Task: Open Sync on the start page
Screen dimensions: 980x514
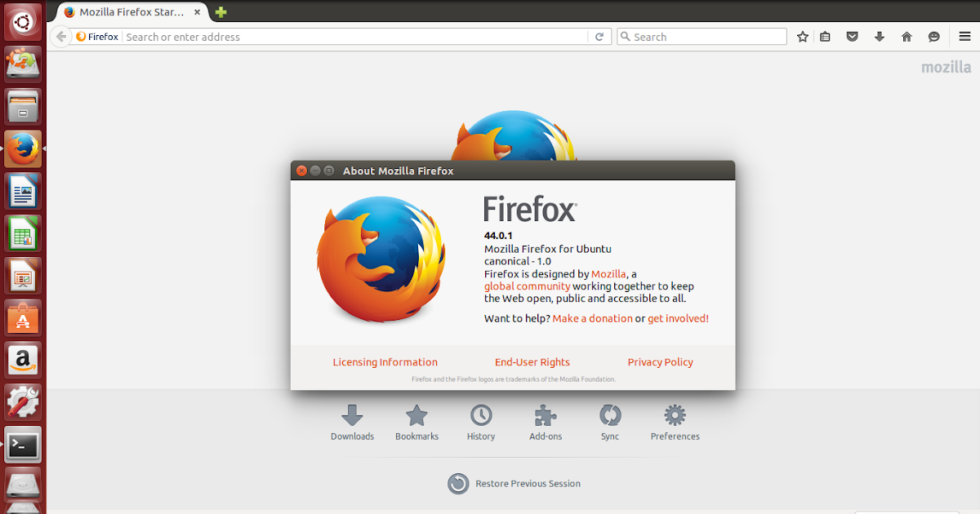Action: (x=610, y=423)
